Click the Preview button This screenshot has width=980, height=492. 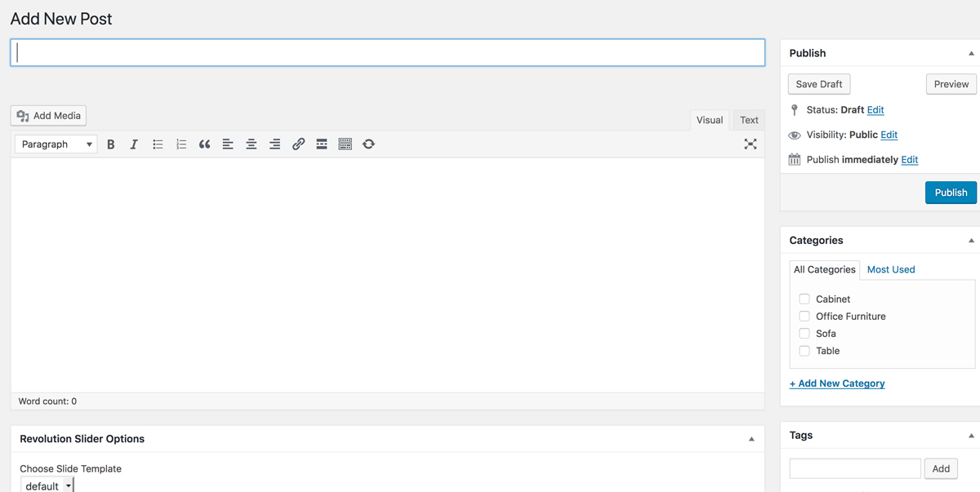point(951,84)
